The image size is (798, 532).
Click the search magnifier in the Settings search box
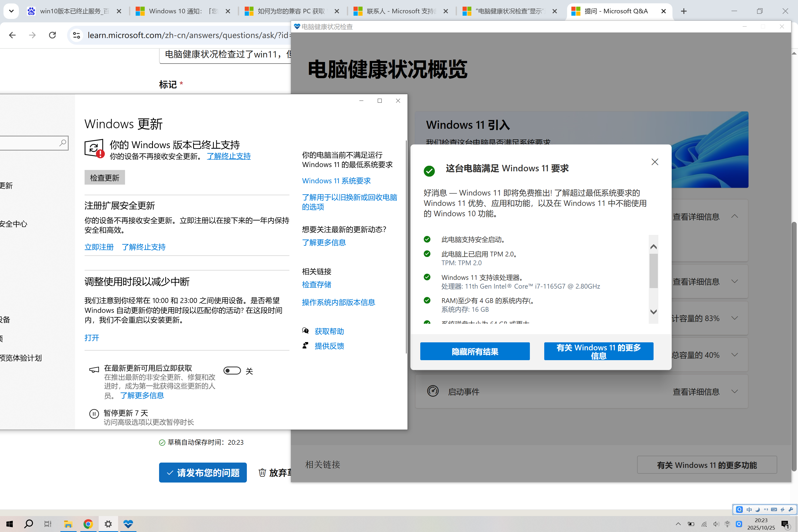point(63,143)
